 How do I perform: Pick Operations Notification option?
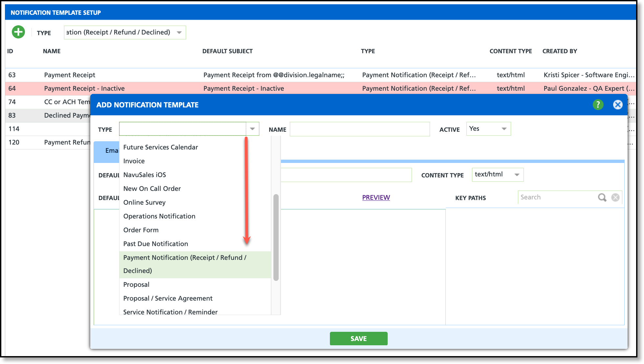(159, 216)
